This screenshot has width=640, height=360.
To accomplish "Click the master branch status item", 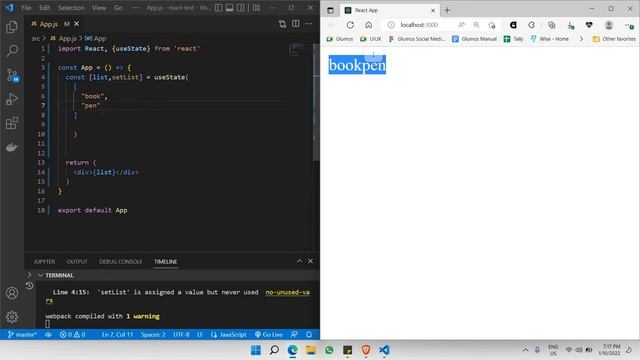I will [x=22, y=335].
